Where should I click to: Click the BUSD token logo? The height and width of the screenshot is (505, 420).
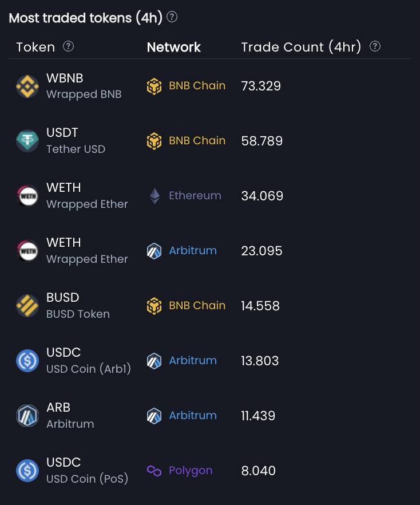point(27,306)
